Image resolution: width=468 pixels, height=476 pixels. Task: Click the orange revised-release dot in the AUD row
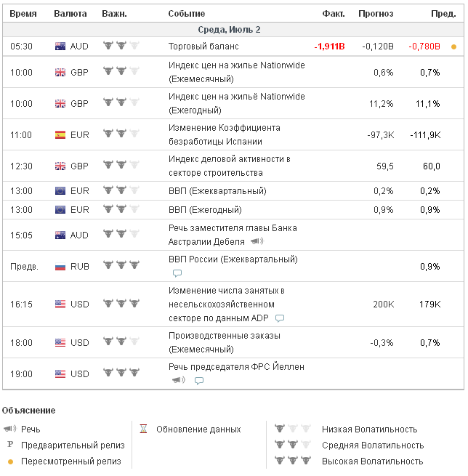coord(453,47)
